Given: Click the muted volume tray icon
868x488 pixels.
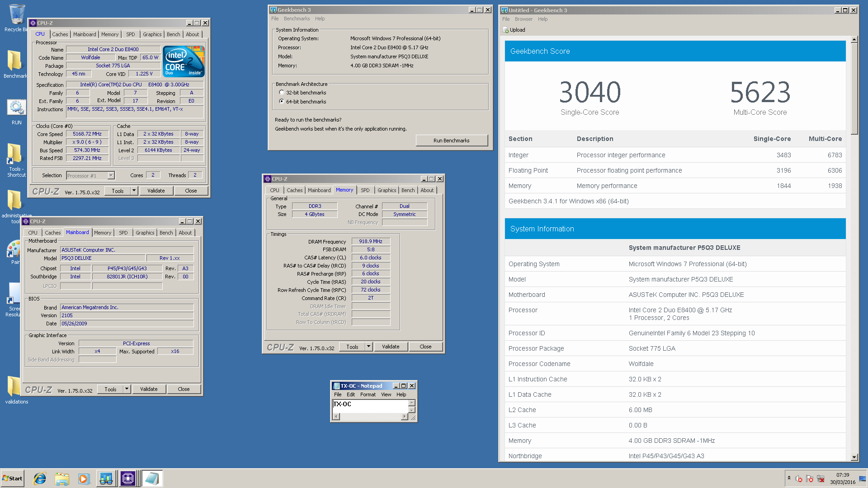Looking at the screenshot, I should click(799, 479).
